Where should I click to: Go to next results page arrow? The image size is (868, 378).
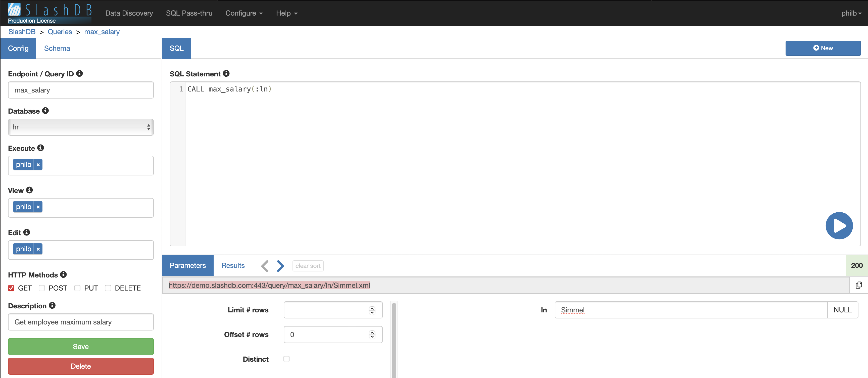(280, 266)
